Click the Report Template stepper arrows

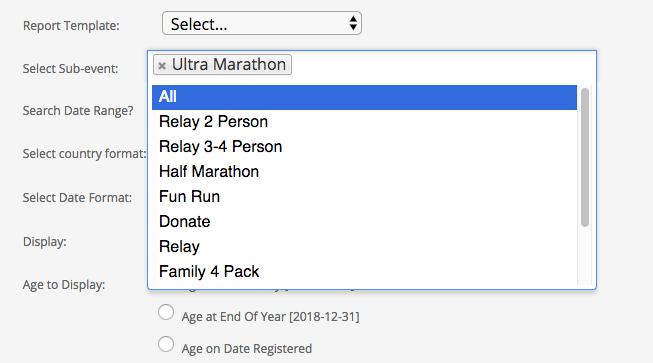coord(353,23)
